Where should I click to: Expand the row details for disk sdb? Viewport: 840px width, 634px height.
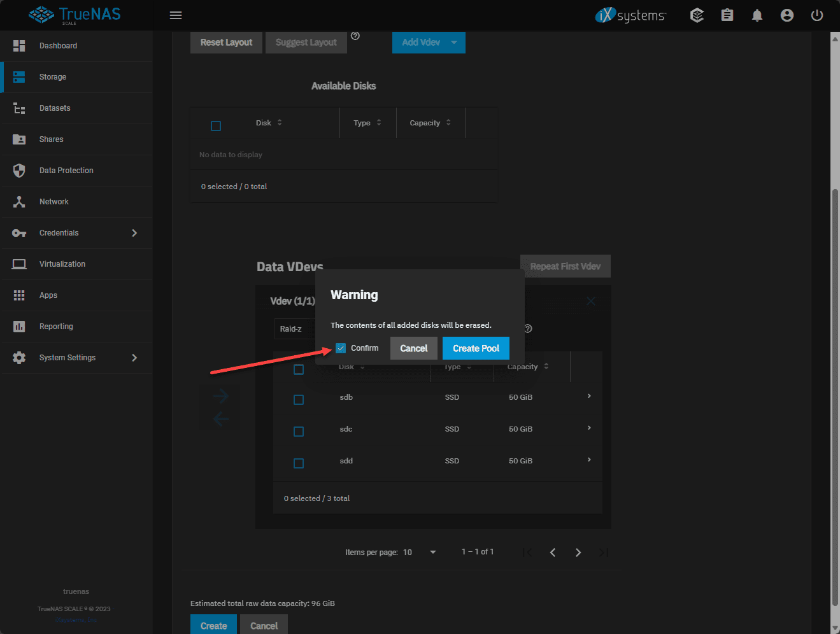[588, 396]
